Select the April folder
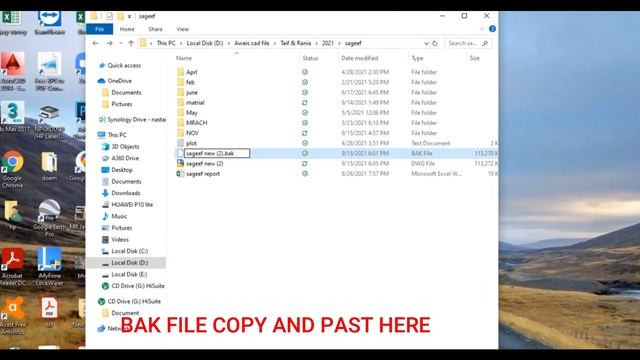 click(x=191, y=72)
